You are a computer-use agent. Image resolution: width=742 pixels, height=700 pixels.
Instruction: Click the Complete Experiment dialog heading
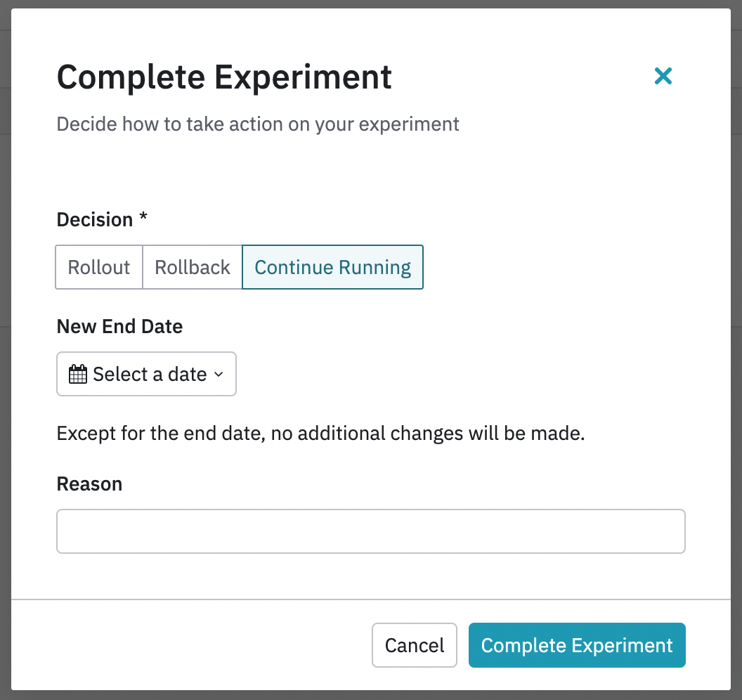click(x=224, y=77)
